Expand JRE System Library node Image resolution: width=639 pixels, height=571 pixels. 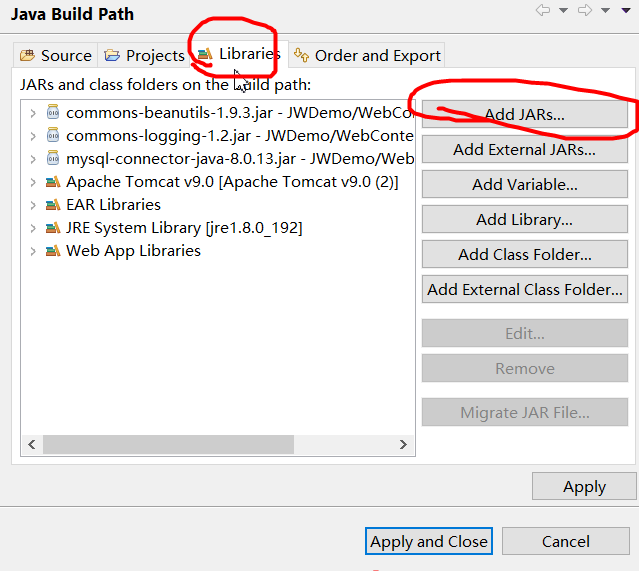tap(33, 228)
